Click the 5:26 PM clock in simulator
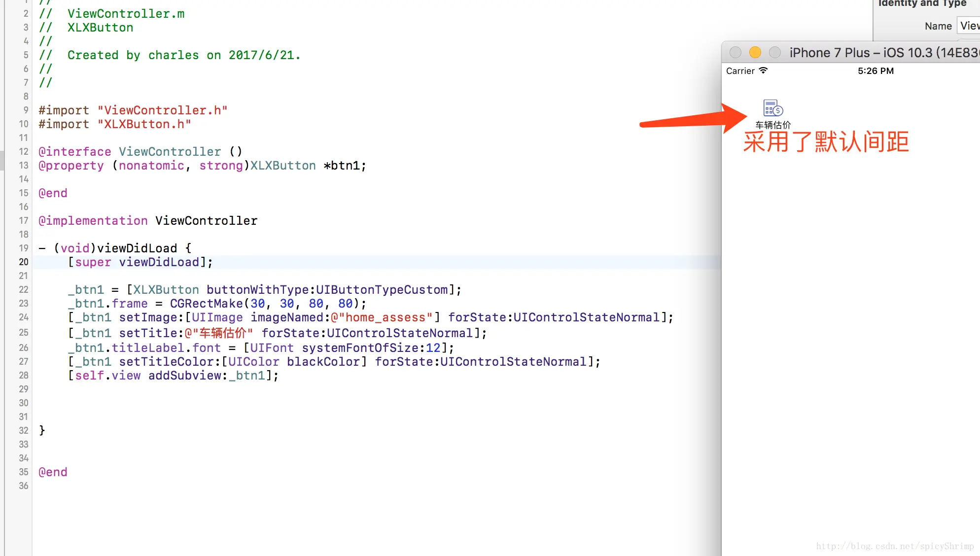 tap(875, 71)
